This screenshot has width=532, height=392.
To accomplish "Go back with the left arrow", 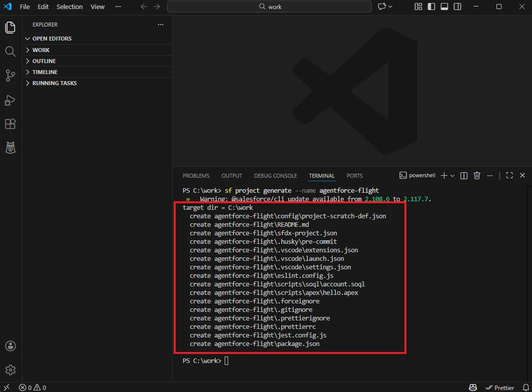I will [144, 7].
